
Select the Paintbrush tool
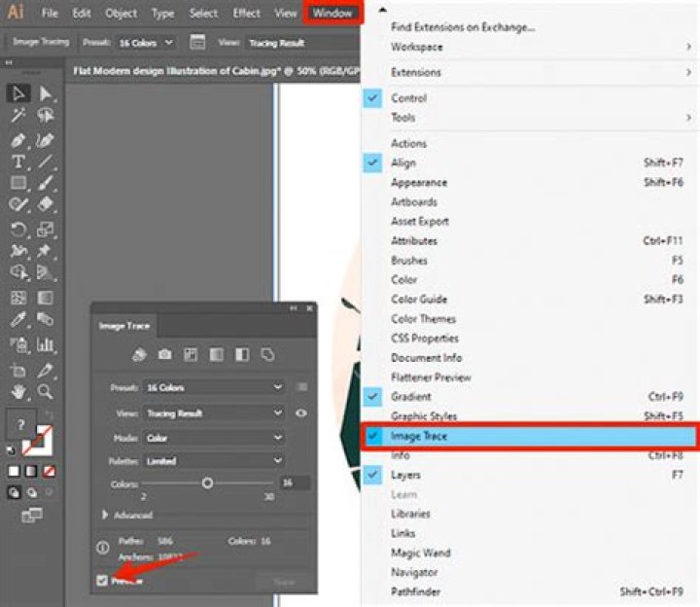[45, 183]
